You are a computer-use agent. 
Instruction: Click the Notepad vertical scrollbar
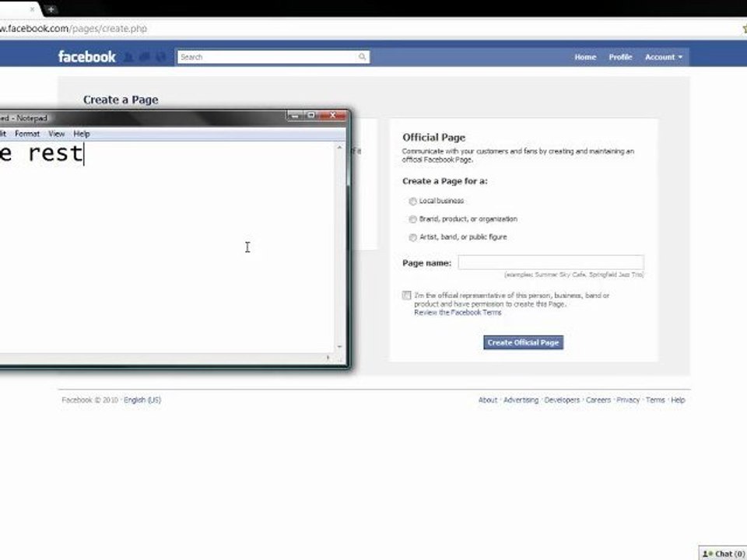click(x=339, y=247)
